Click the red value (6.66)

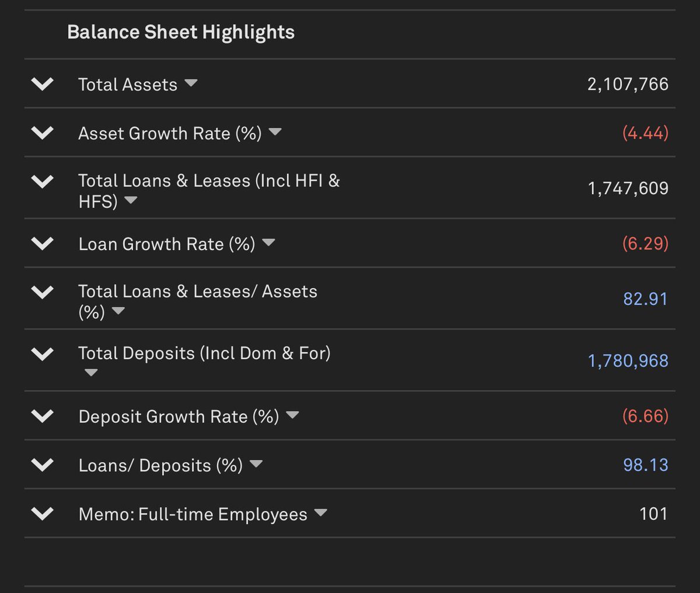[x=645, y=416]
